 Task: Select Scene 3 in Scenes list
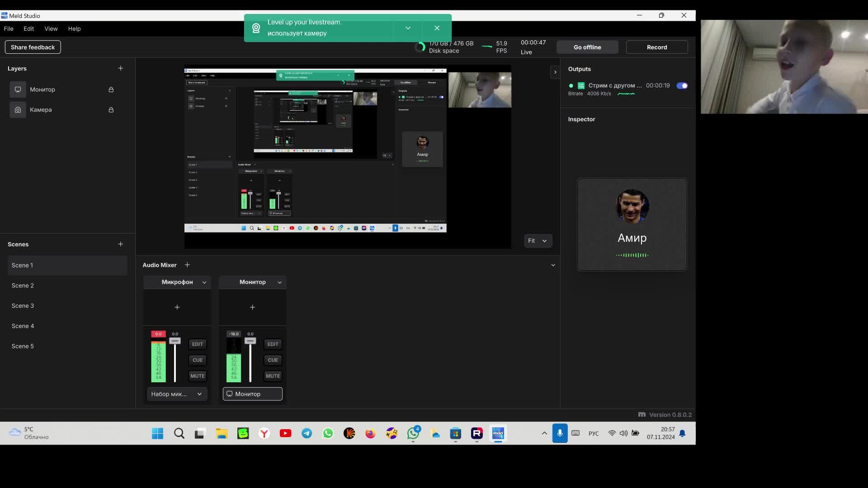coord(23,306)
